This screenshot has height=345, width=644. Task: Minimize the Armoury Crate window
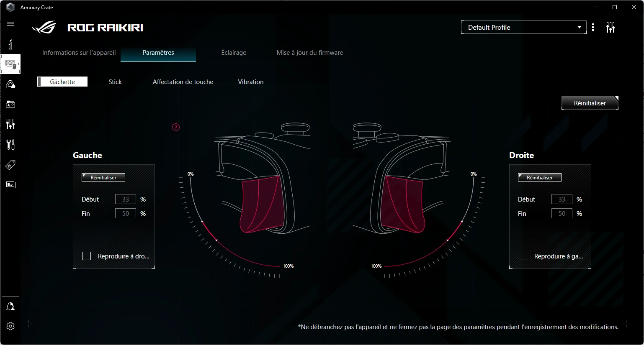click(x=596, y=7)
